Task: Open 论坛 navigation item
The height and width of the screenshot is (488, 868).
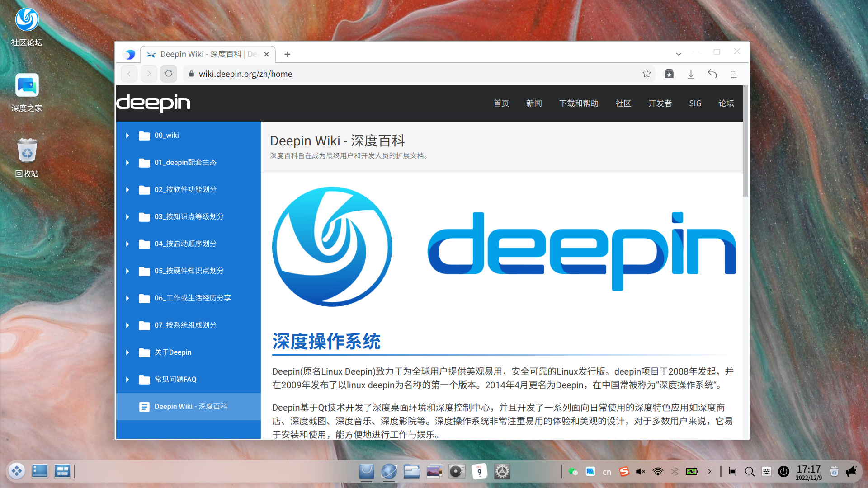Action: pos(726,103)
